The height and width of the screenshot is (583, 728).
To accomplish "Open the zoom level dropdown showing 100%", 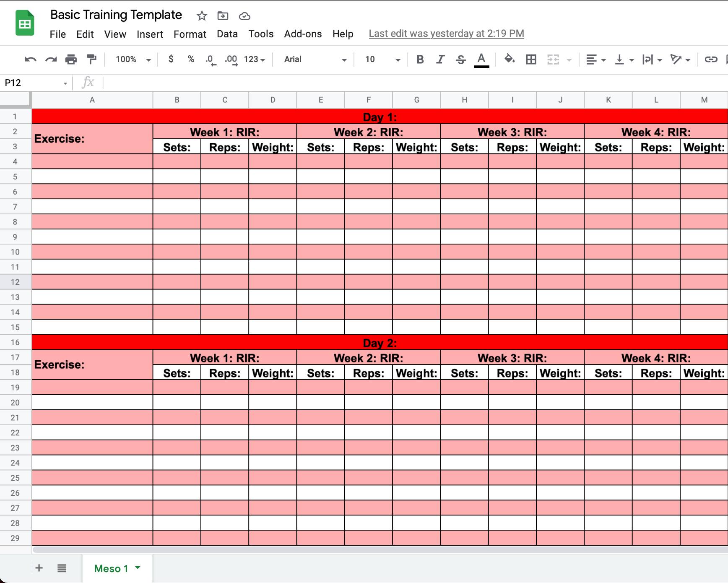I will click(133, 60).
